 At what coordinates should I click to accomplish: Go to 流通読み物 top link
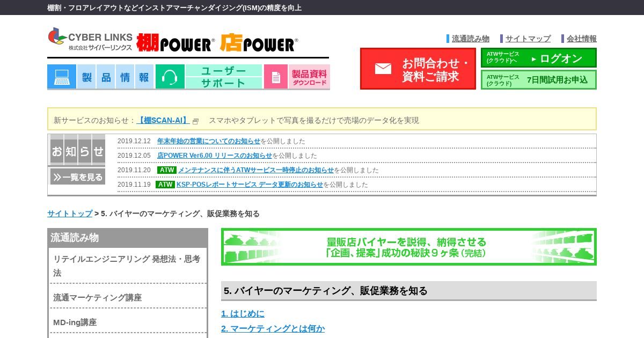471,39
